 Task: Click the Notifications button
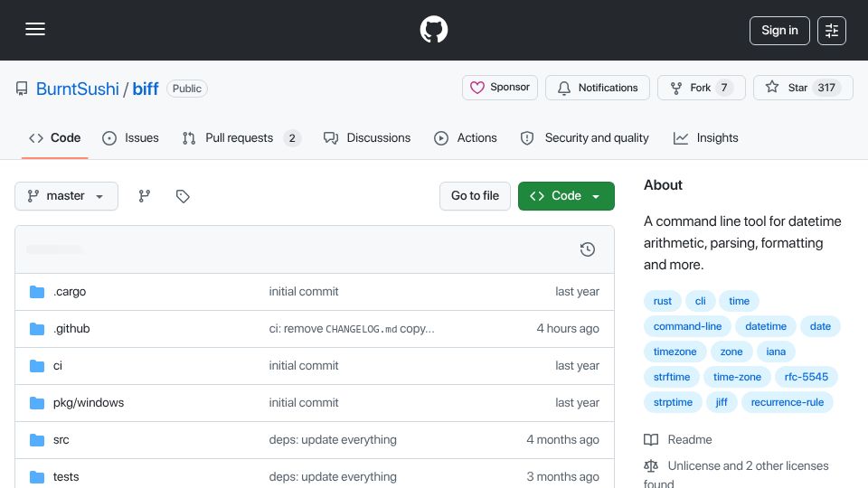coord(598,88)
